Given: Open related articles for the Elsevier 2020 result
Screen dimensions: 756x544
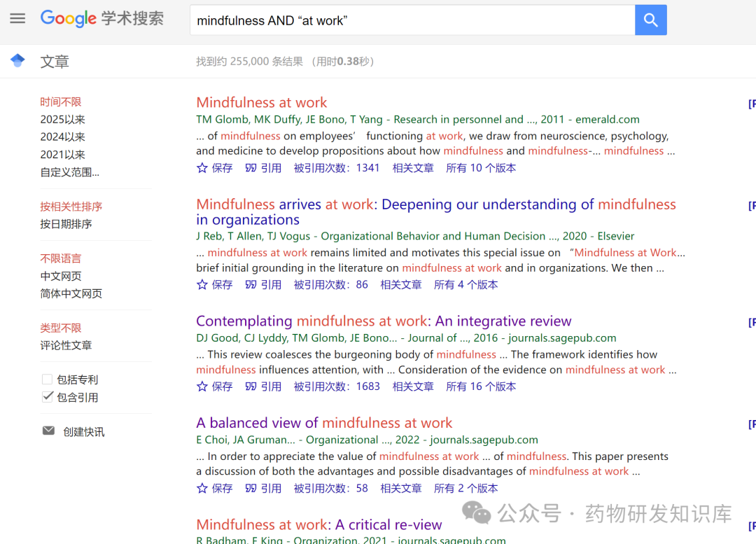Looking at the screenshot, I should [x=401, y=285].
